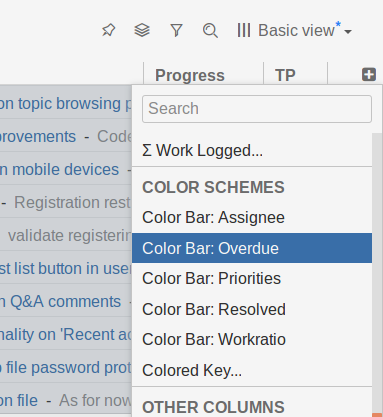The width and height of the screenshot is (383, 417).
Task: Expand the Basic view dropdown arrow
Action: 348,32
